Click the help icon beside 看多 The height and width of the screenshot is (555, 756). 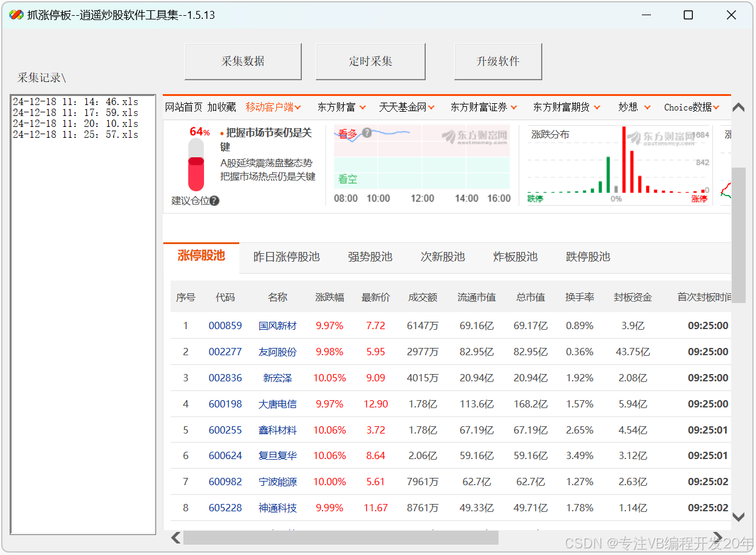367,132
